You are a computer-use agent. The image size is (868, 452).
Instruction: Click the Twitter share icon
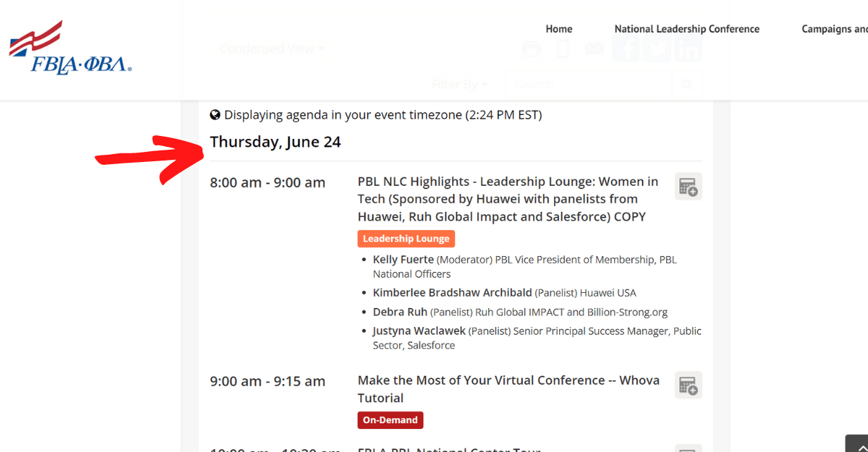(x=656, y=48)
